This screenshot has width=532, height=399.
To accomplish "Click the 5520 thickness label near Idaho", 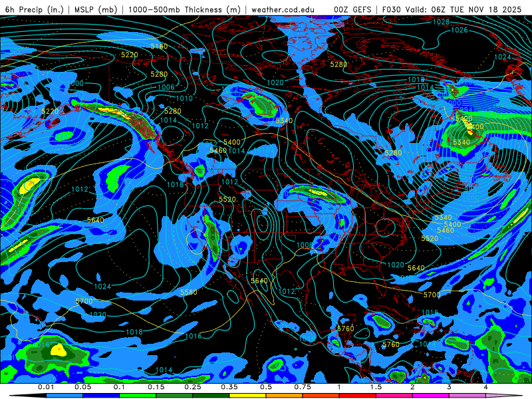I will [227, 199].
